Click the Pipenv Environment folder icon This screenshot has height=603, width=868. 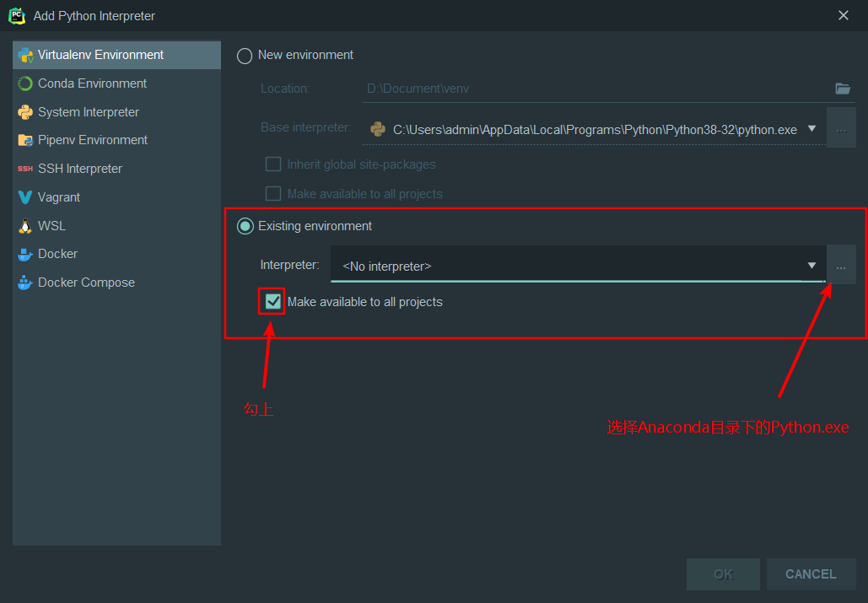coord(25,140)
